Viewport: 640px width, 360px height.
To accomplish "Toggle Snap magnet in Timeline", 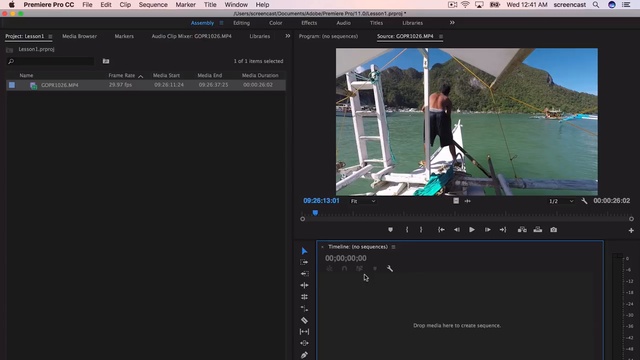I will click(x=344, y=268).
